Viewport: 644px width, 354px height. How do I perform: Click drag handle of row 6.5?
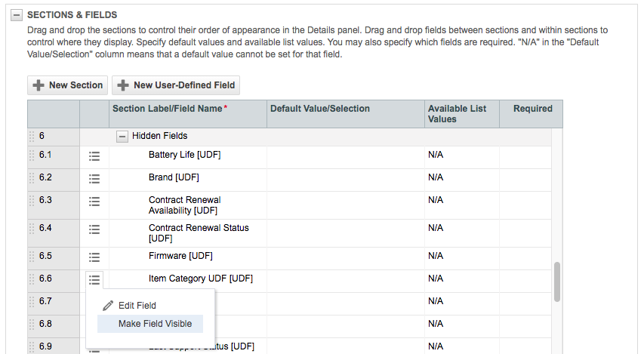32,257
